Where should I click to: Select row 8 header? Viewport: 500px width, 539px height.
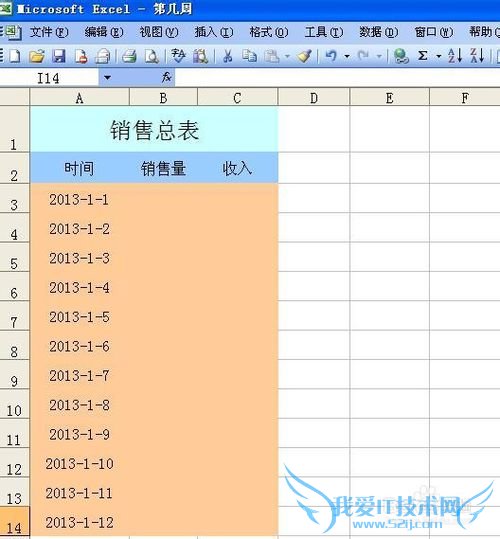tap(14, 345)
